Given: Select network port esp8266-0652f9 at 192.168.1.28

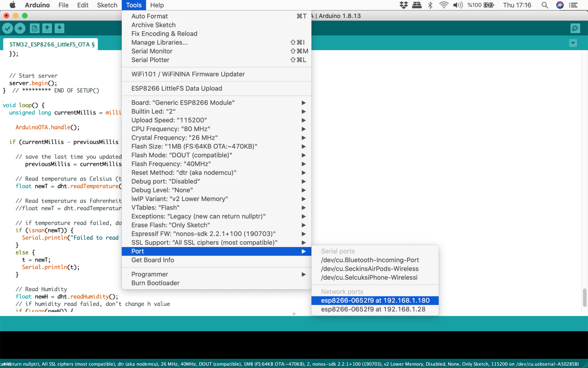Looking at the screenshot, I should coord(375,309).
